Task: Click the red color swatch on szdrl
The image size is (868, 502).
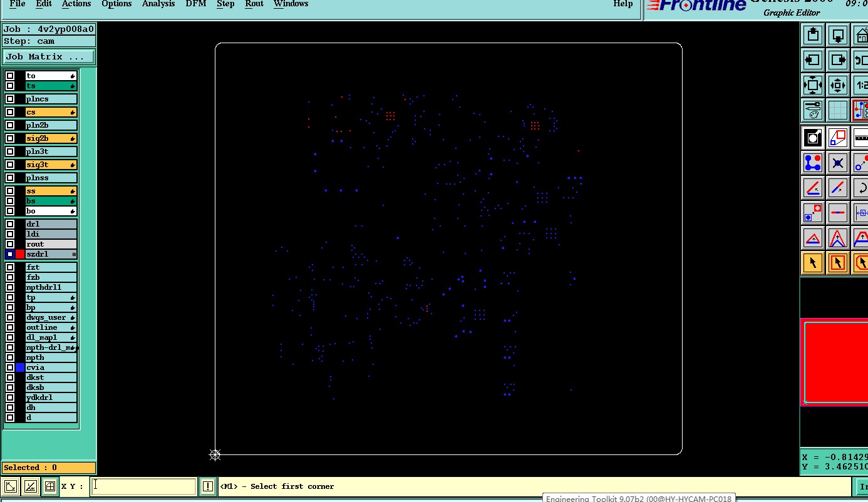Action: pyautogui.click(x=20, y=254)
